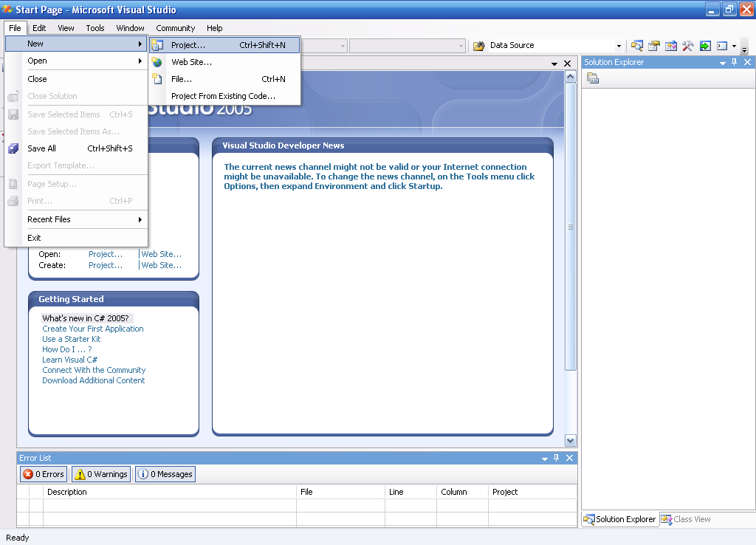Viewport: 756px width, 545px height.
Task: Click the Save All disk icon
Action: pyautogui.click(x=13, y=148)
